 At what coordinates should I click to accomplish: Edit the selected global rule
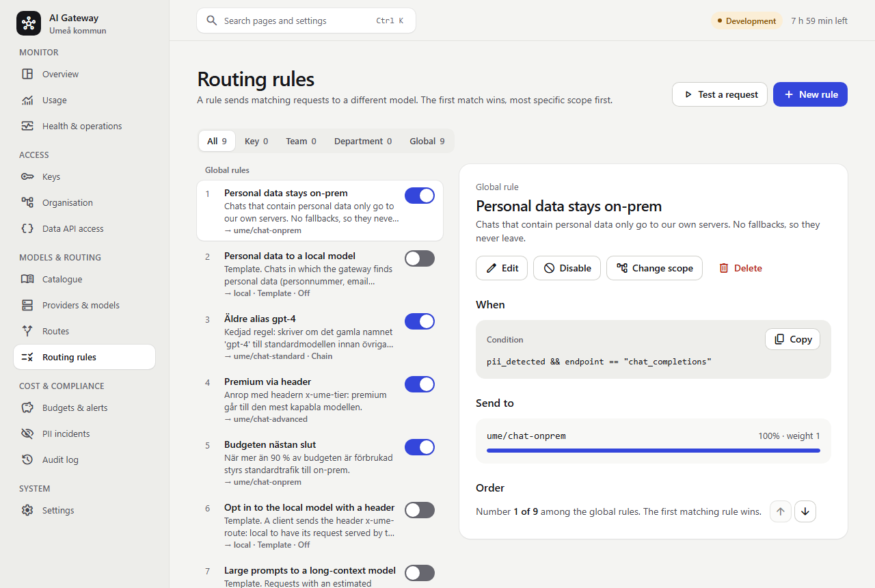coord(502,268)
